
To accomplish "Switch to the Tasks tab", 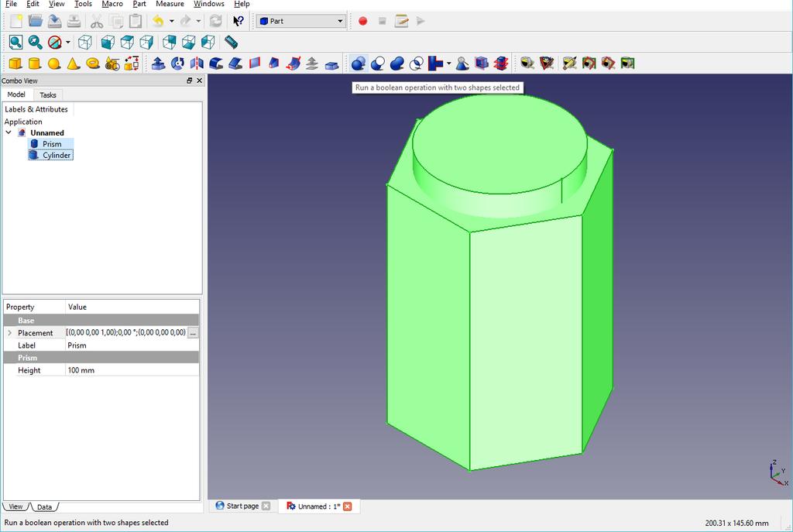I will (x=48, y=95).
